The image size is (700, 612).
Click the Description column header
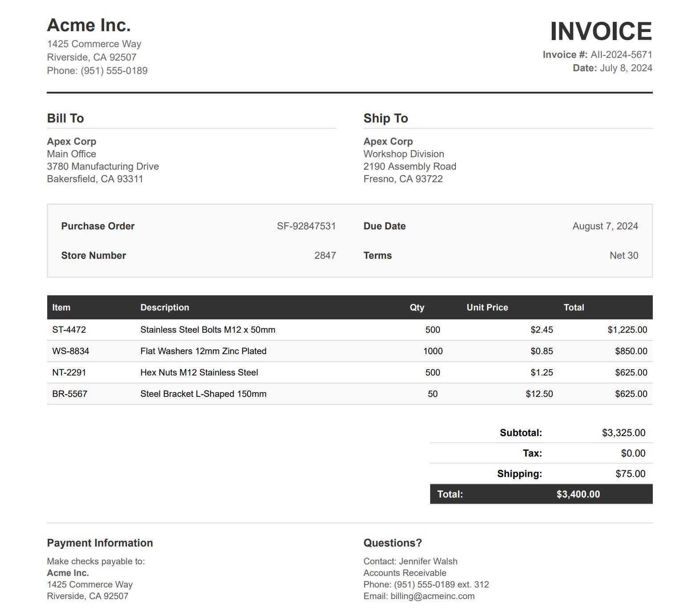(x=165, y=307)
